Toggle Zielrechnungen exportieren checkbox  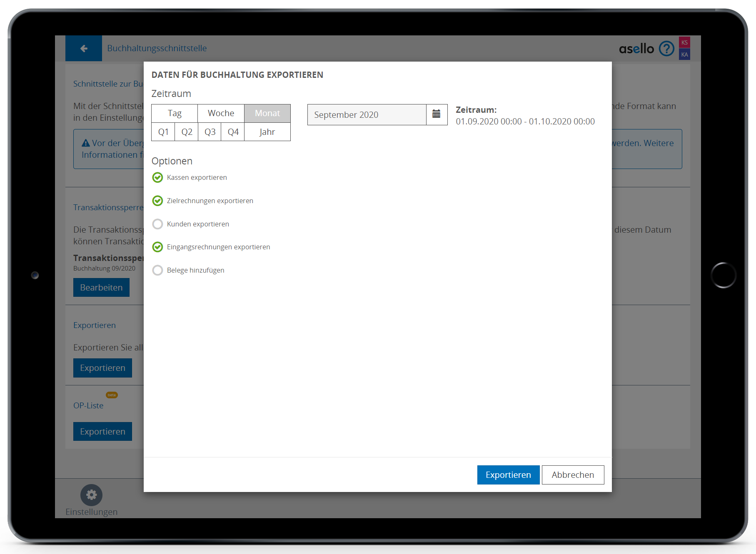157,201
